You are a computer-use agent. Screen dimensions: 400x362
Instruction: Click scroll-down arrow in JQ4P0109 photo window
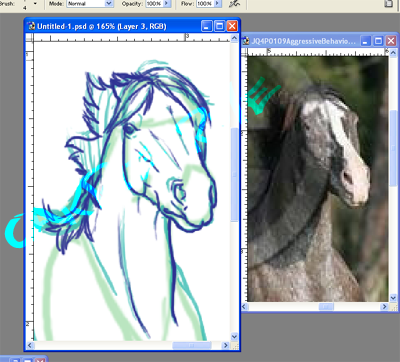pos(393,298)
